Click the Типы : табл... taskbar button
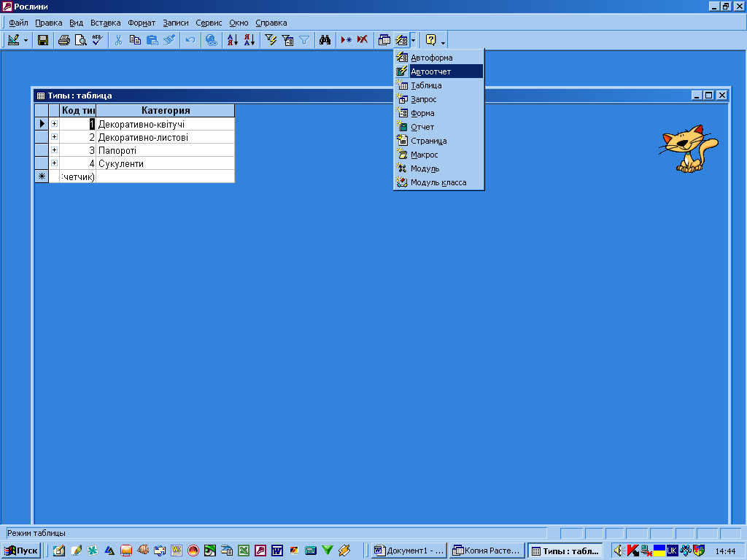 (565, 551)
